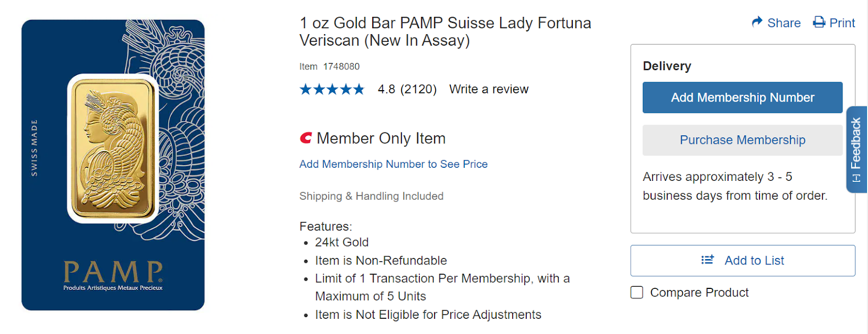Click Write a review link
This screenshot has width=868, height=334.
click(489, 89)
